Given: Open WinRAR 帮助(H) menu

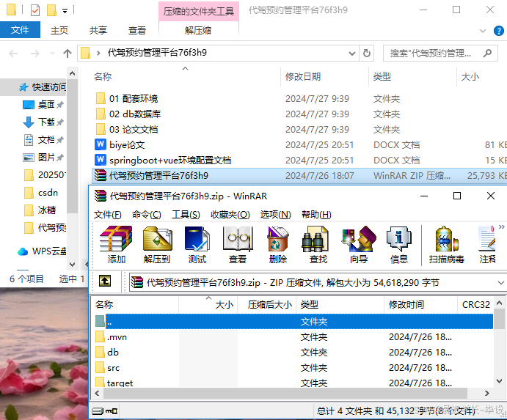Looking at the screenshot, I should click(x=316, y=215).
